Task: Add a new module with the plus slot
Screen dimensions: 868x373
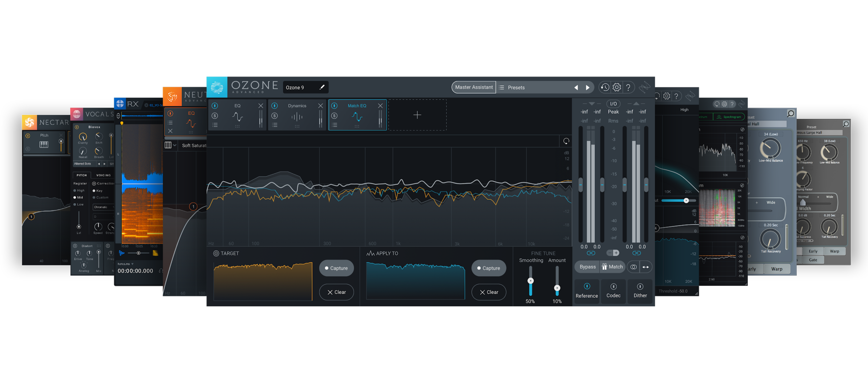Action: click(x=417, y=115)
